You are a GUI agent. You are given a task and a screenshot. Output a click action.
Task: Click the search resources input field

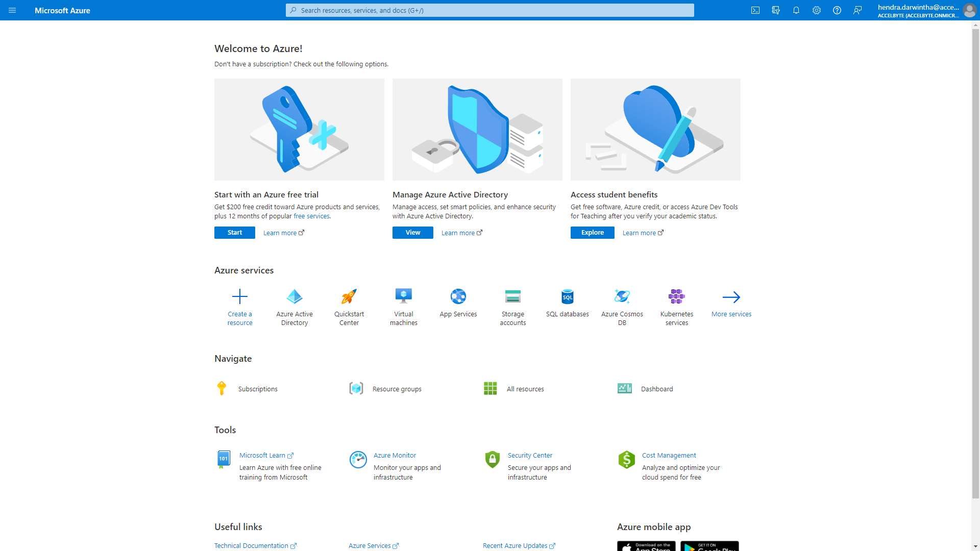[x=490, y=10]
